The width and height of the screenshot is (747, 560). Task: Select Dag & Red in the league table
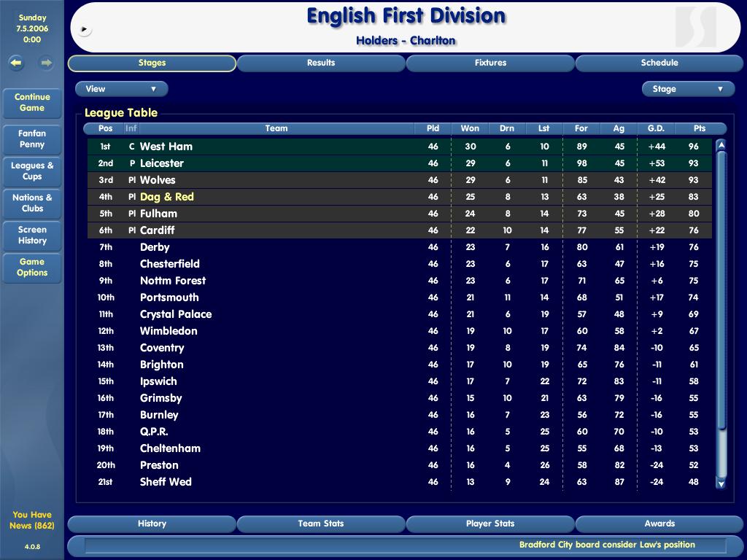[167, 197]
